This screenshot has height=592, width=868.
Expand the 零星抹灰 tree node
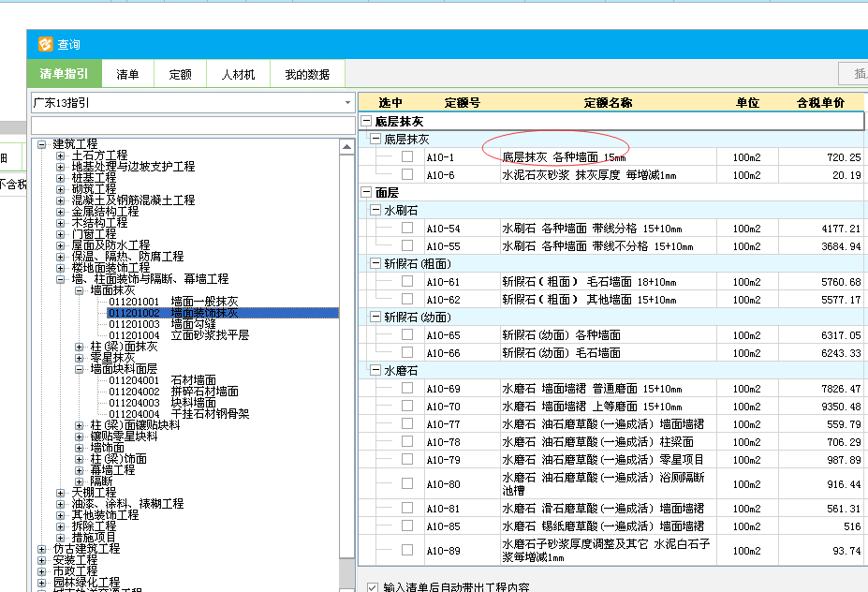(x=80, y=358)
